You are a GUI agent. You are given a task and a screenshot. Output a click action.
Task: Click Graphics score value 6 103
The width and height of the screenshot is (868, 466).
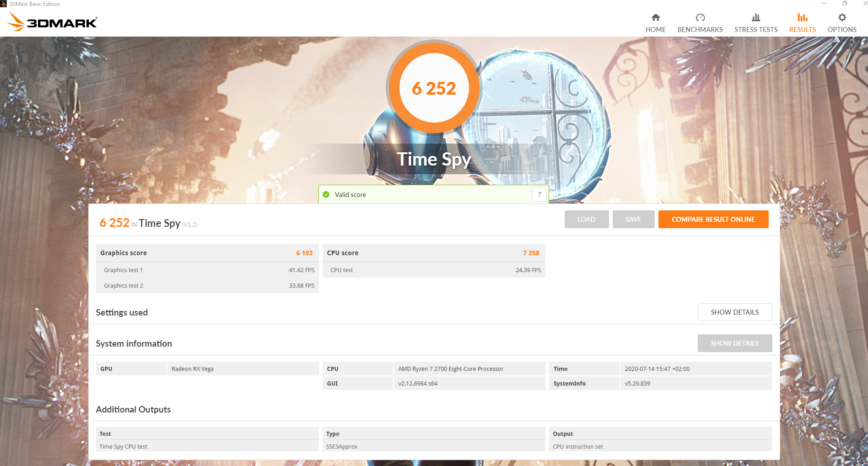304,253
